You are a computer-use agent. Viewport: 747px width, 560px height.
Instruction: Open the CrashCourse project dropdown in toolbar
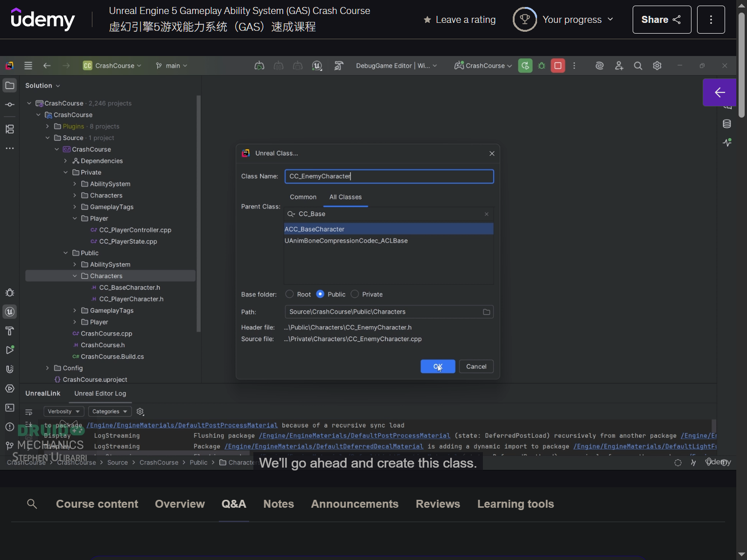(x=112, y=66)
